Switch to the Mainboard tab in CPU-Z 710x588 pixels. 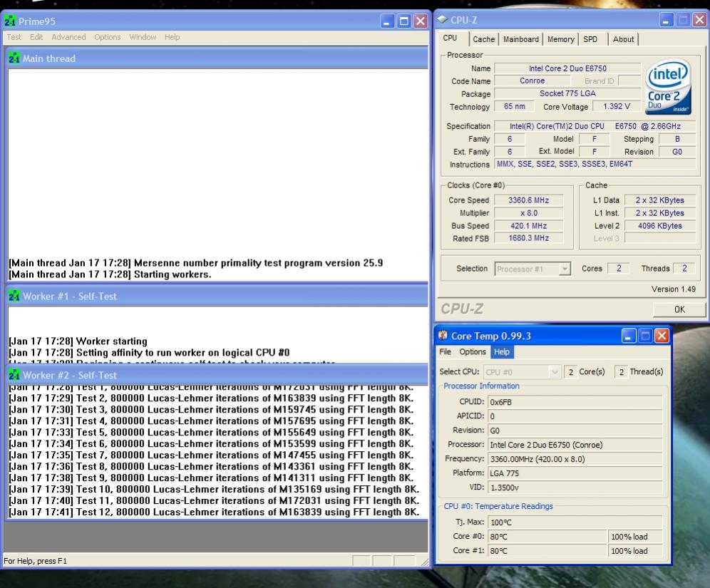(520, 39)
